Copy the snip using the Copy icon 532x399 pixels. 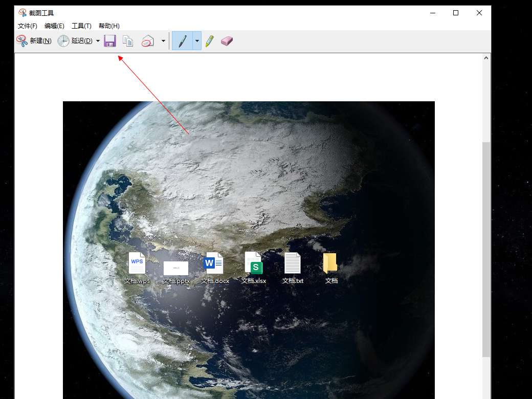[x=128, y=41]
